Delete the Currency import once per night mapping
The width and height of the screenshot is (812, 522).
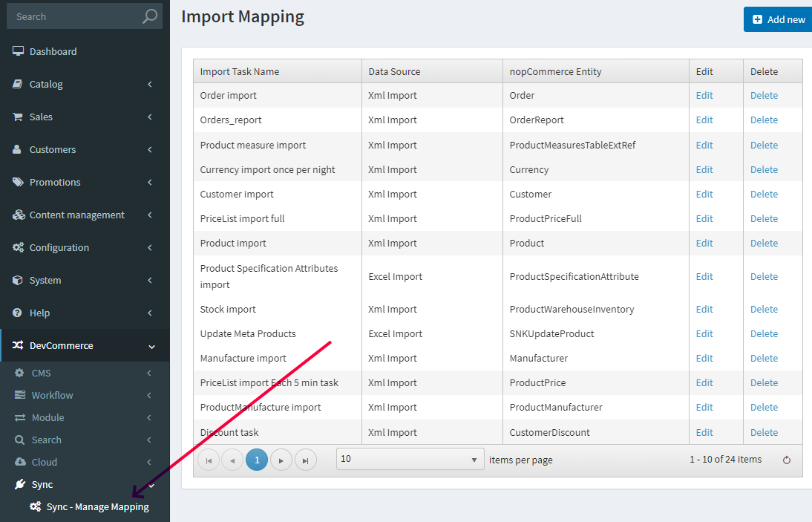pos(764,169)
